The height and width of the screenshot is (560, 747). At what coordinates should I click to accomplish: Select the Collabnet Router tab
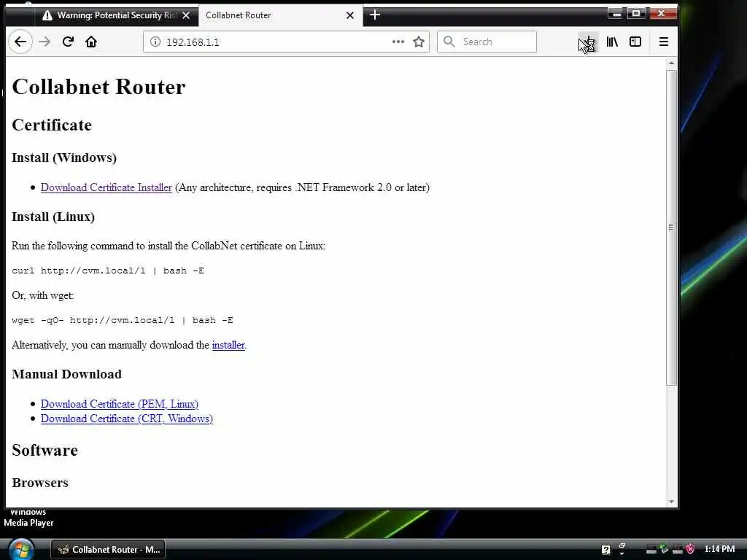[281, 15]
